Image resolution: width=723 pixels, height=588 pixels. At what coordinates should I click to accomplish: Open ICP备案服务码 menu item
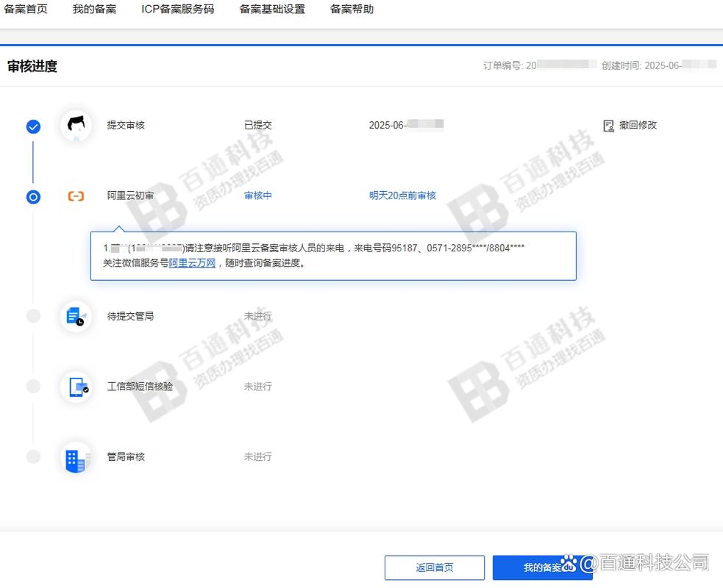pyautogui.click(x=177, y=10)
